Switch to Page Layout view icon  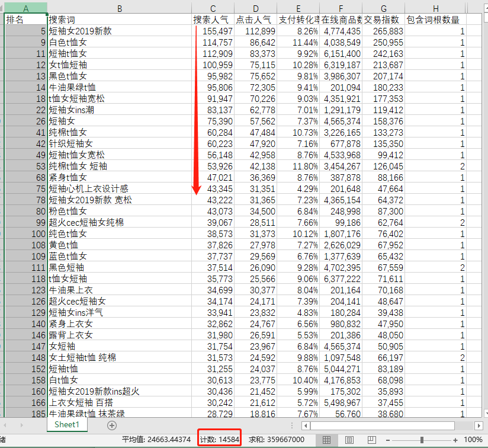pyautogui.click(x=349, y=440)
